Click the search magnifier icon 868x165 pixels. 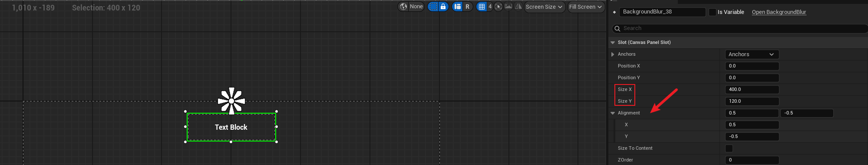coord(617,28)
